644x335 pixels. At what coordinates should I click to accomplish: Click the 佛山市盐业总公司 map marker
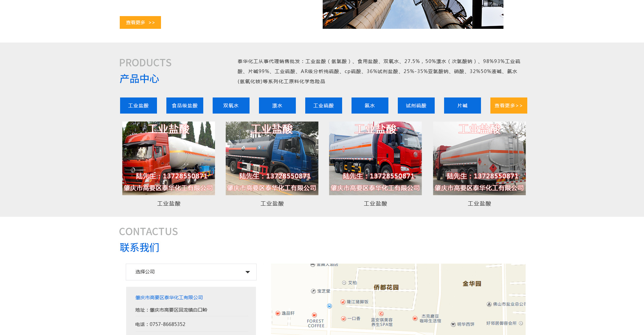(489, 304)
